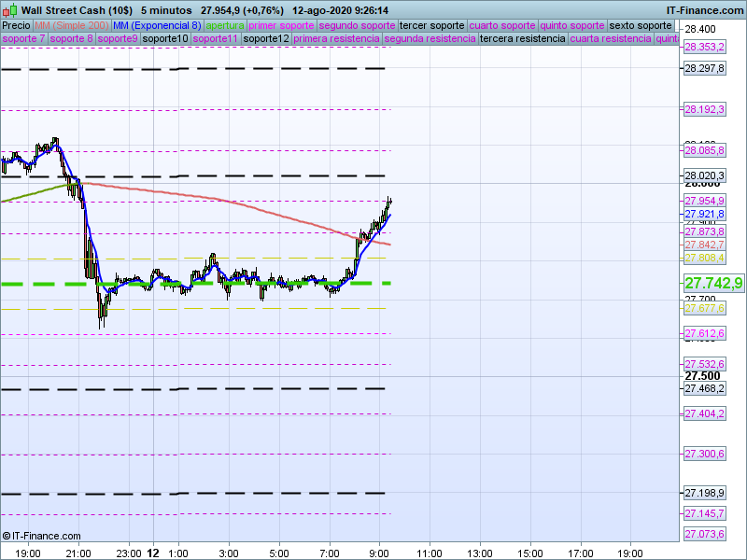Open the 5 minutos timeframe selector
The height and width of the screenshot is (560, 747).
coord(165,9)
